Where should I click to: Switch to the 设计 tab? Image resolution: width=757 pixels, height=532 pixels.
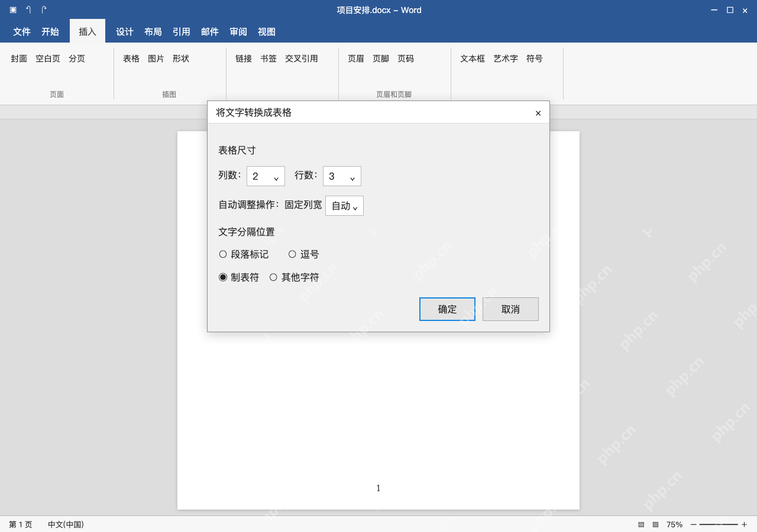pos(125,32)
